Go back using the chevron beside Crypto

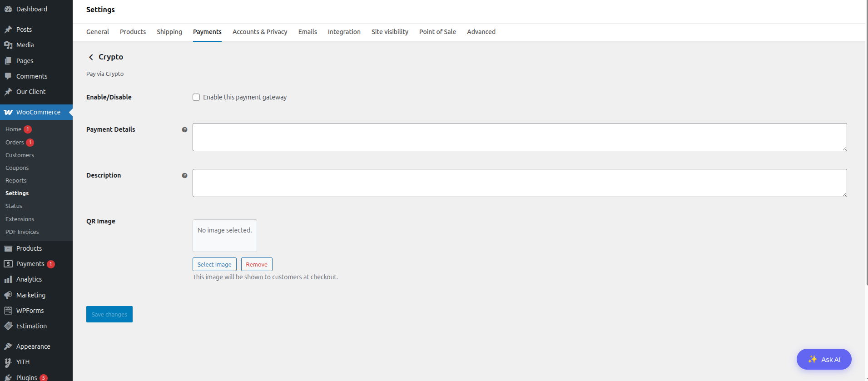point(91,57)
